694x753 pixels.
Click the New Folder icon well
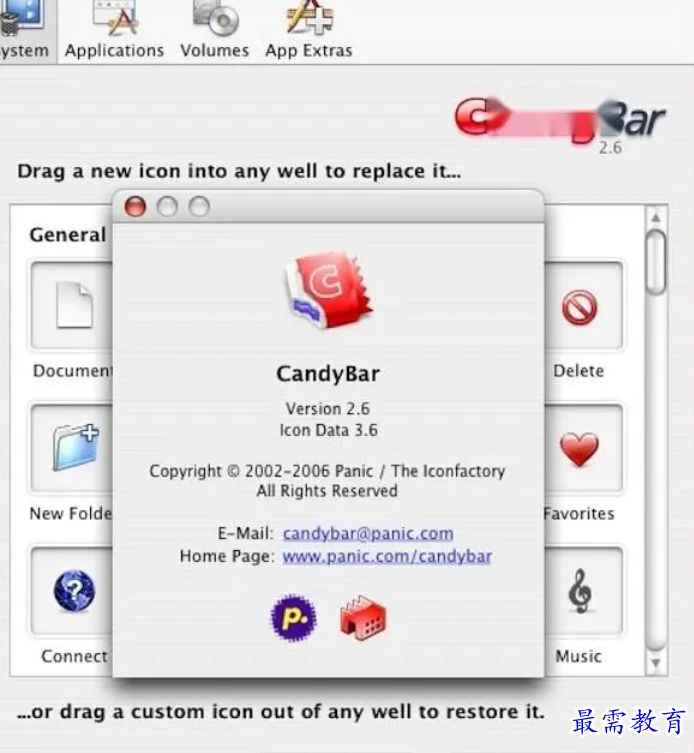72,448
